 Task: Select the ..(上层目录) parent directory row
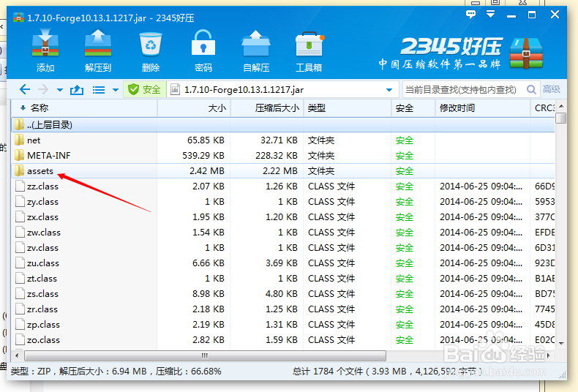[x=283, y=125]
